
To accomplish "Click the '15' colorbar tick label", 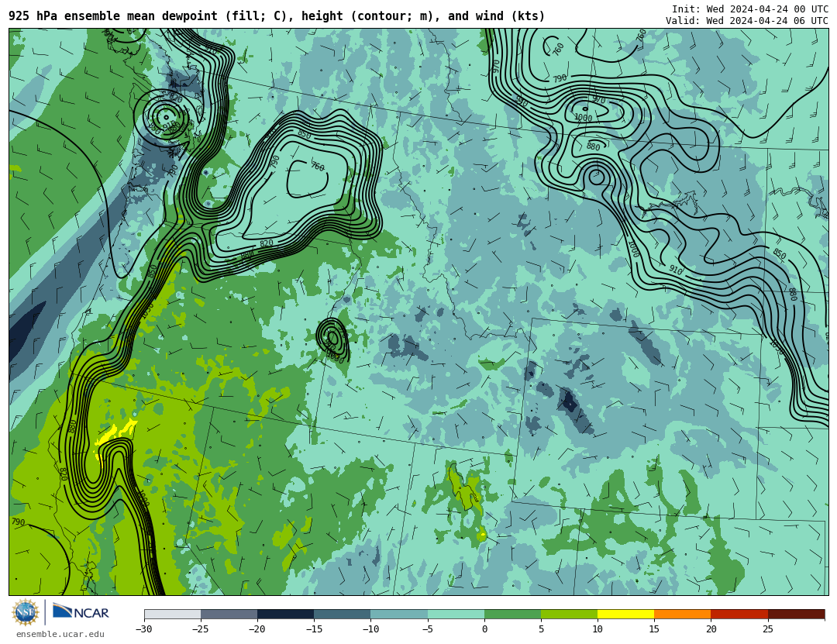I will pyautogui.click(x=654, y=629).
